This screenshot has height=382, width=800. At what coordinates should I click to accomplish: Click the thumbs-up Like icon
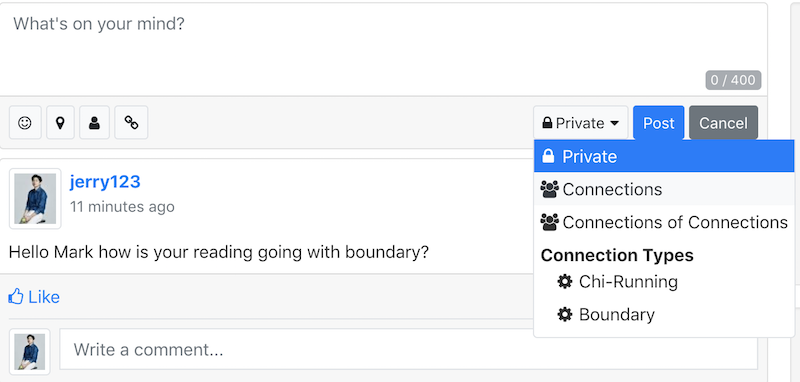[x=16, y=296]
